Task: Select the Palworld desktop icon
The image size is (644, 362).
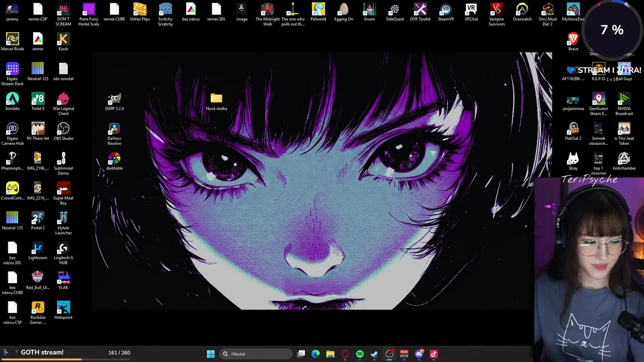Action: pyautogui.click(x=318, y=12)
